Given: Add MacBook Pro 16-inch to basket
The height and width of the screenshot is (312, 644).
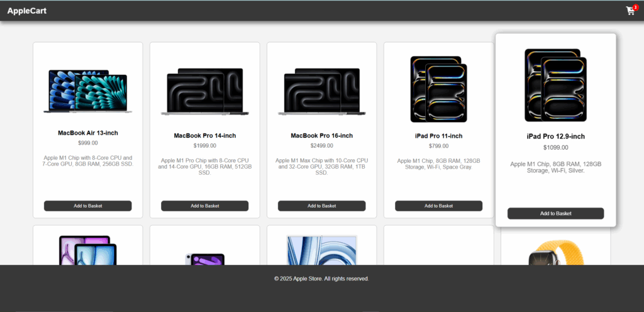Looking at the screenshot, I should [x=321, y=206].
